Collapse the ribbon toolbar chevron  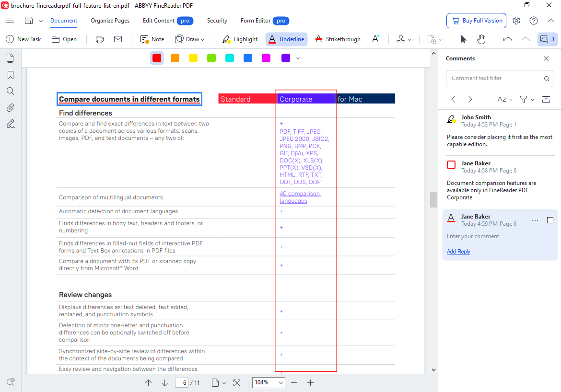550,21
